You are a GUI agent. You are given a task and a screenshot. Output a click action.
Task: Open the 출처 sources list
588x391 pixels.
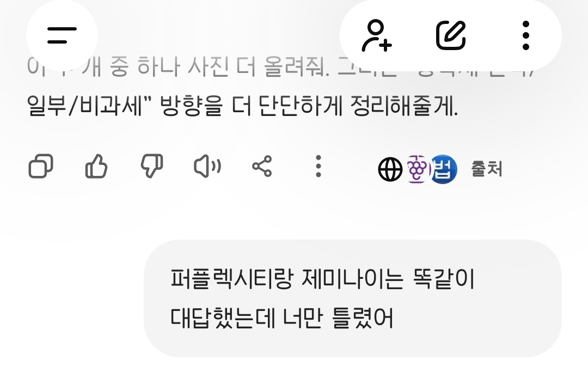coord(486,169)
